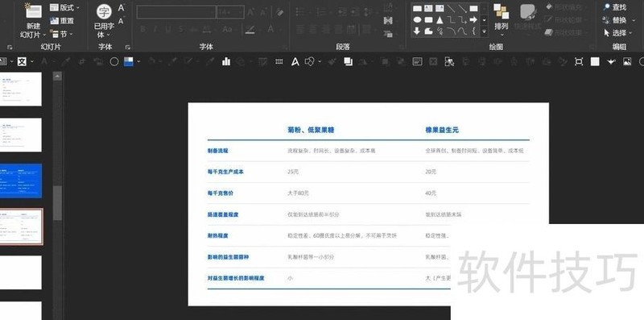644x320 pixels.
Task: Open the 字体 group dialog launcher
Action: (x=128, y=48)
